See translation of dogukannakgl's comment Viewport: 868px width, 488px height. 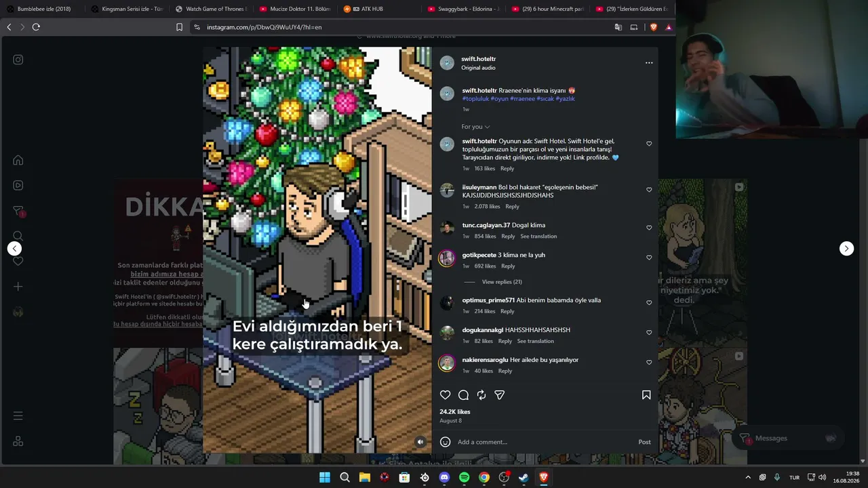(x=536, y=342)
